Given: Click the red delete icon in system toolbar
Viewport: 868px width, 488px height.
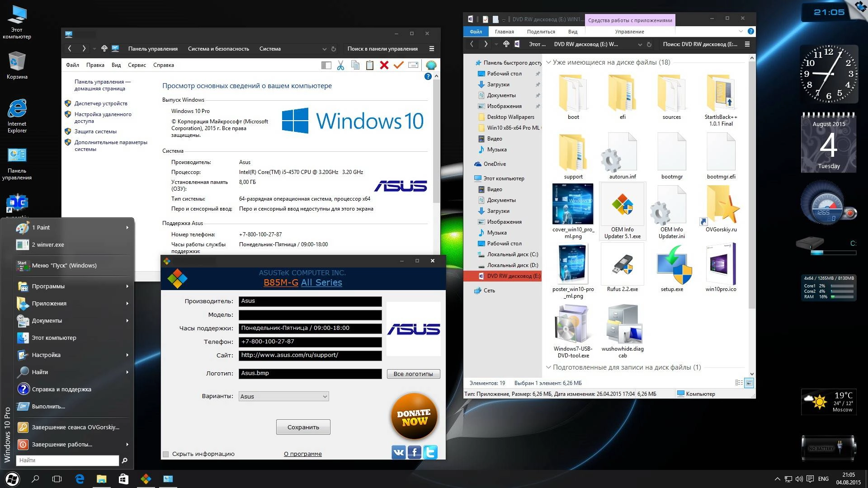Looking at the screenshot, I should pos(384,65).
